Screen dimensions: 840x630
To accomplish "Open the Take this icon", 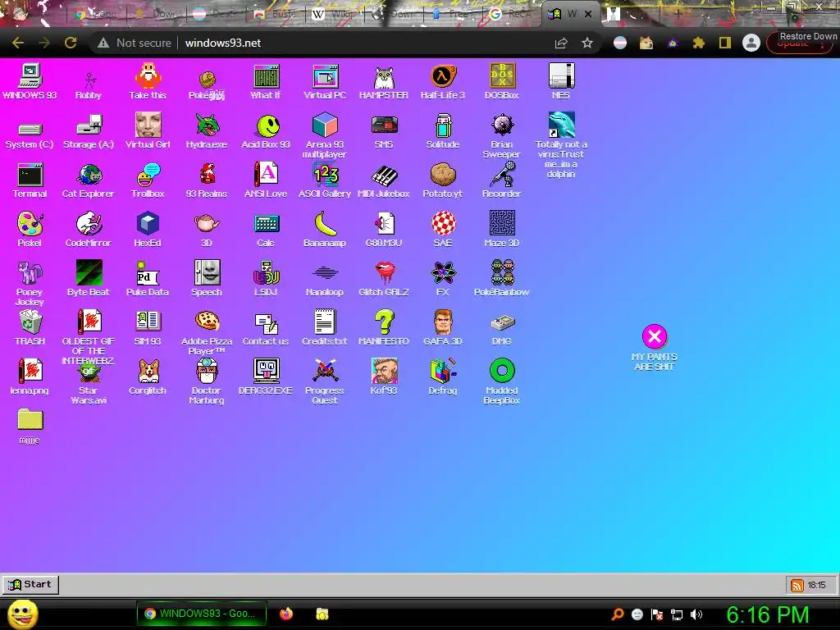I will click(x=148, y=76).
